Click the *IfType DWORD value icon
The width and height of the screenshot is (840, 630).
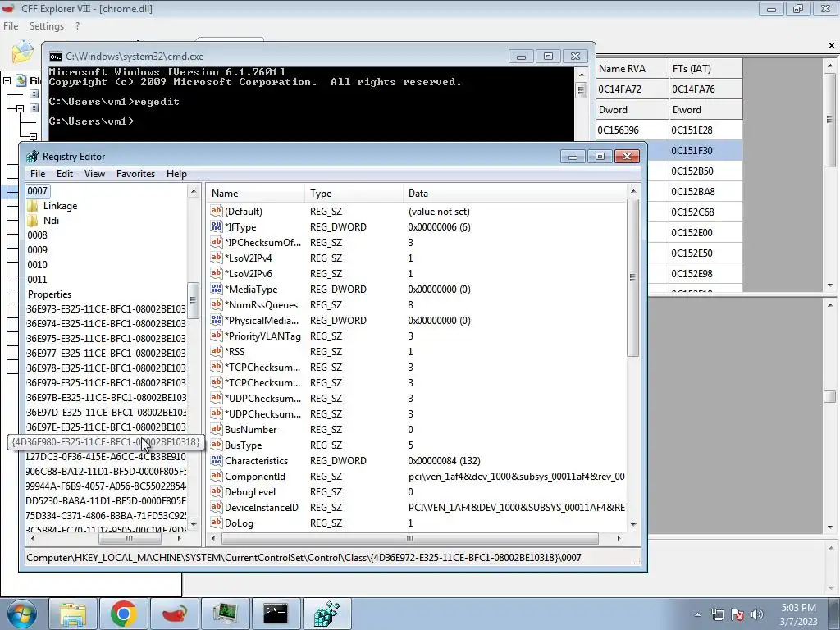pyautogui.click(x=217, y=226)
